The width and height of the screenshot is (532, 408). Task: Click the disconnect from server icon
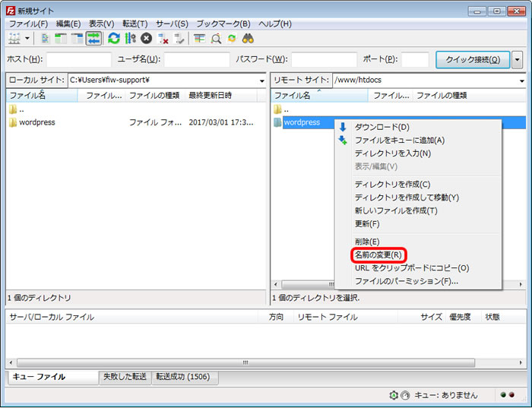[x=163, y=38]
